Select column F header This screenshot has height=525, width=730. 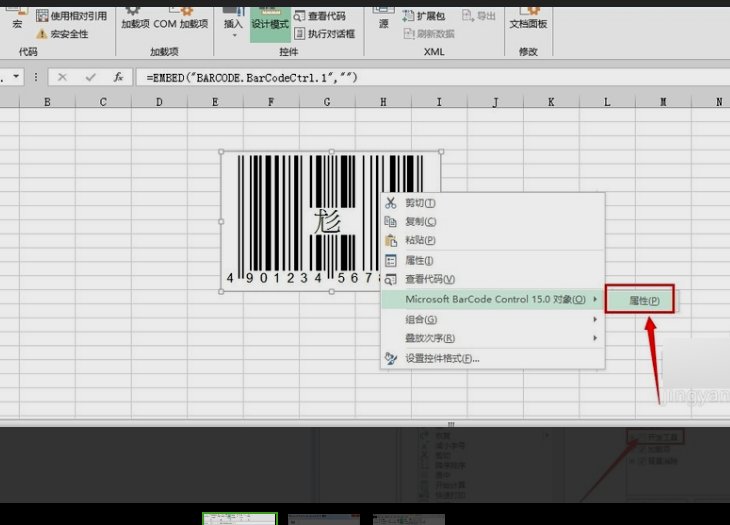click(x=271, y=101)
